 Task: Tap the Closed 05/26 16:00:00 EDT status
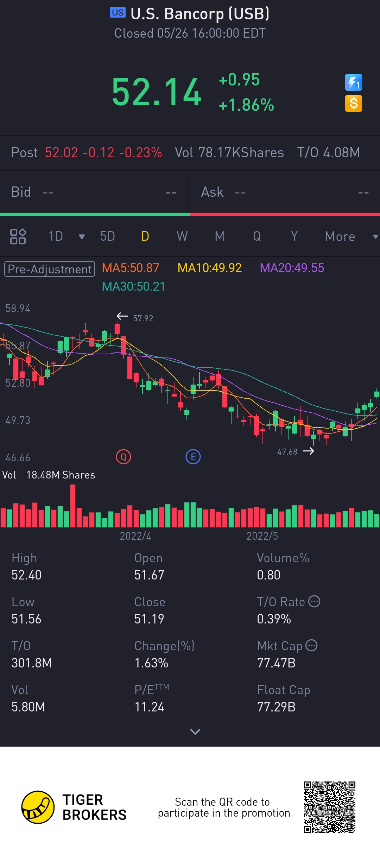tap(190, 33)
